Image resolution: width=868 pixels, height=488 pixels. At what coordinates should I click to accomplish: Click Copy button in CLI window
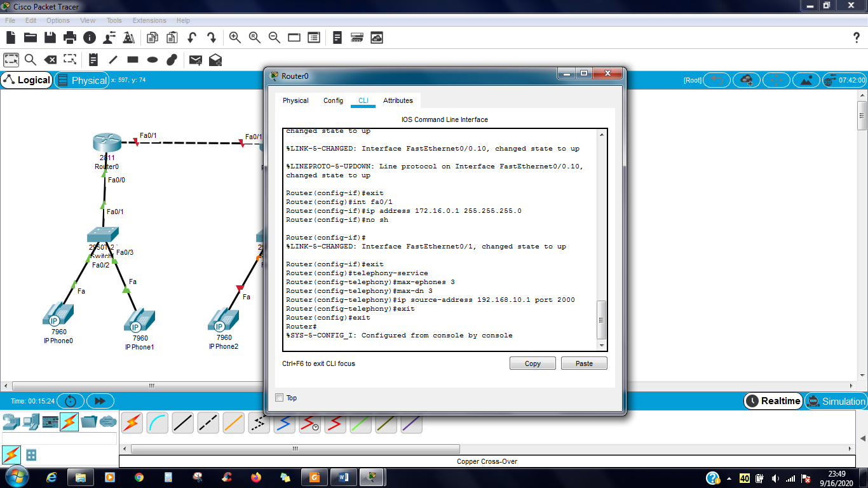(x=532, y=363)
